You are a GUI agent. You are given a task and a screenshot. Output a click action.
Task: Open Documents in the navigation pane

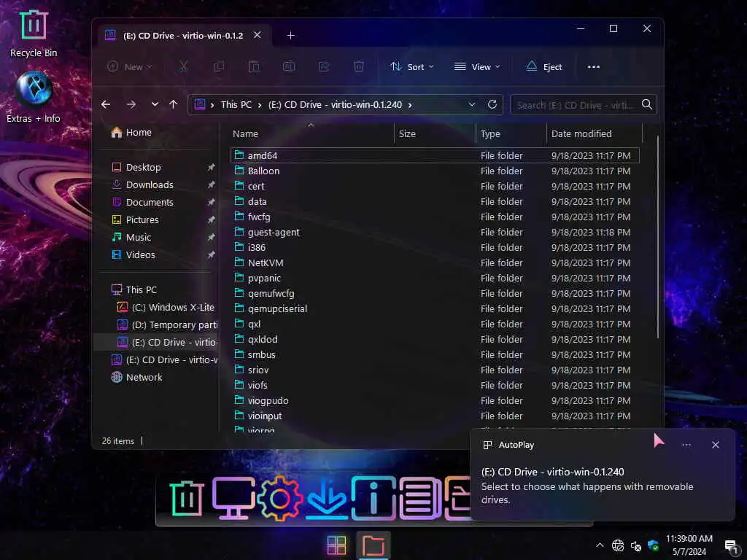point(142,203)
